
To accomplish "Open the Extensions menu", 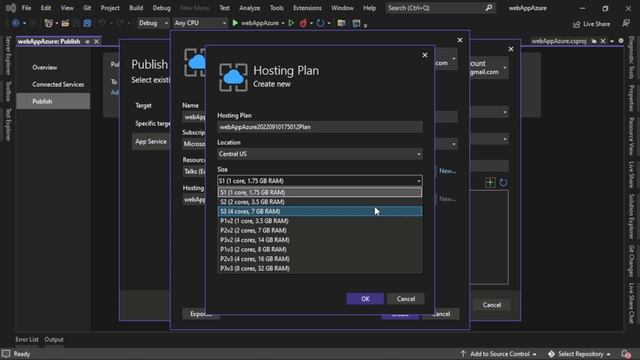I will pos(307,8).
